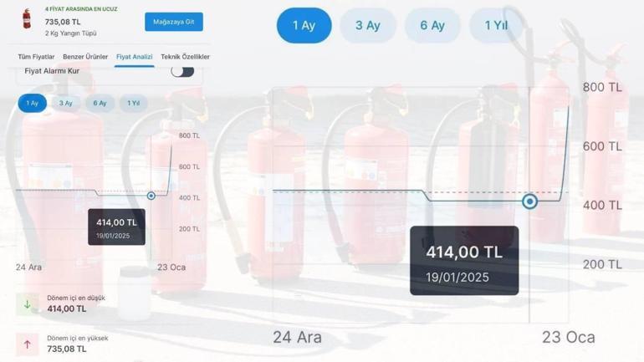
Task: Select small 3 Ay period chip
Action: coord(66,103)
